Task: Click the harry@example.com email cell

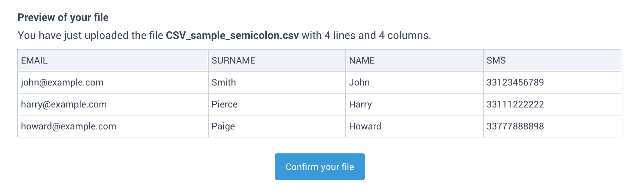Action: coord(113,104)
